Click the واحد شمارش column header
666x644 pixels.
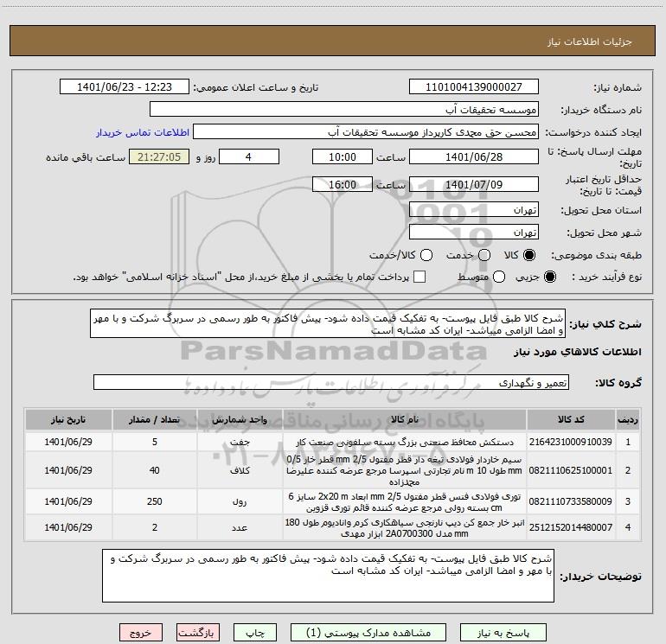(x=240, y=419)
